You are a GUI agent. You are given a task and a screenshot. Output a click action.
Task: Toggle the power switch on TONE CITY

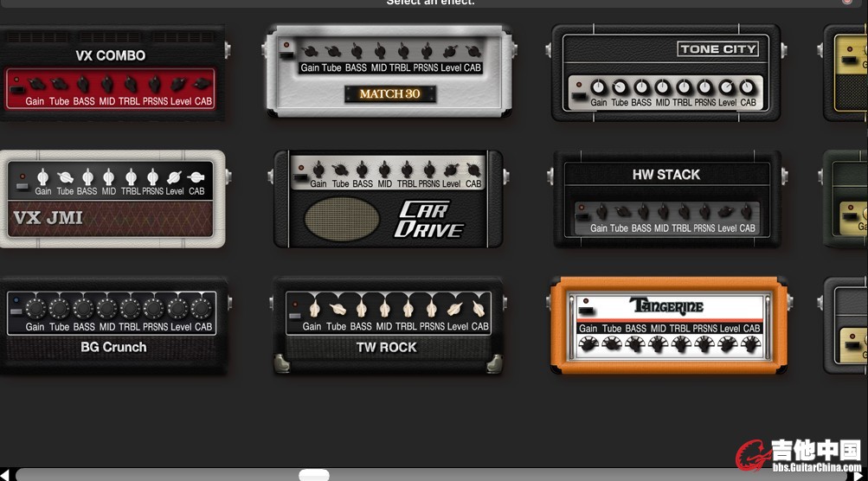pyautogui.click(x=580, y=96)
